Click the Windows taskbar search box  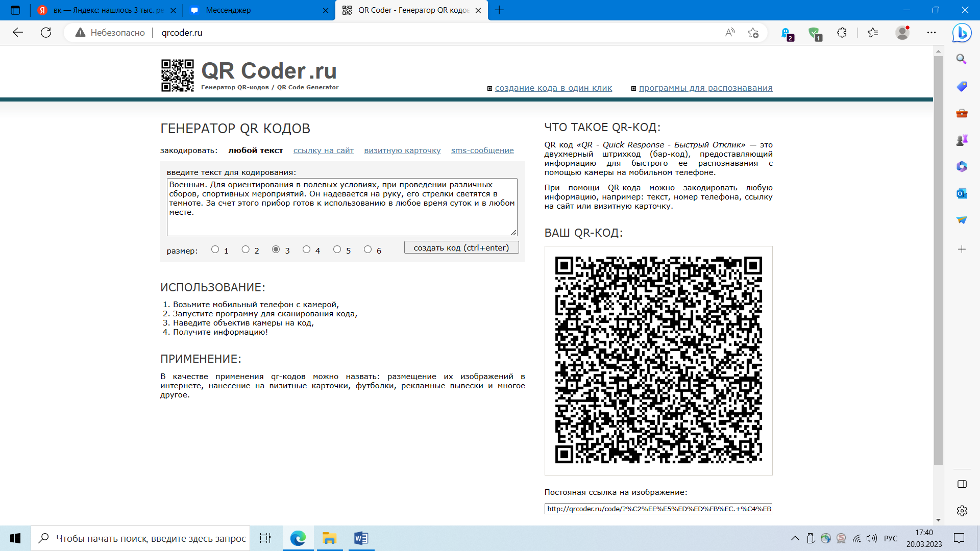141,538
